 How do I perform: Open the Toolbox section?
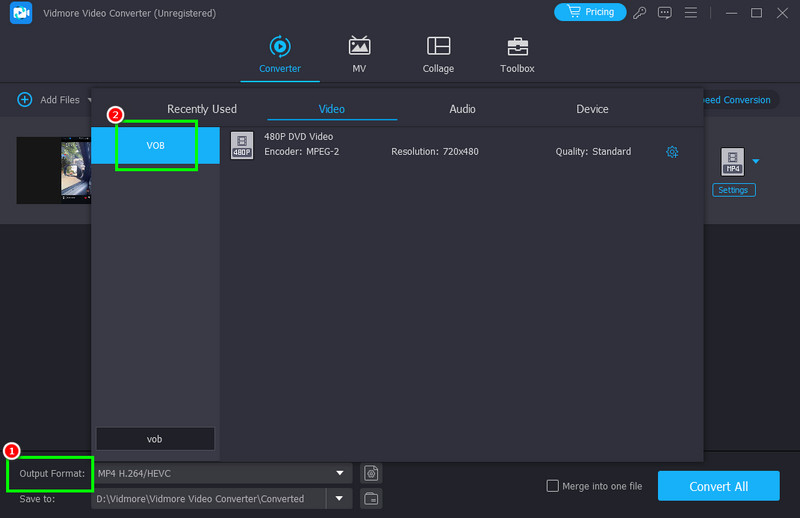click(x=517, y=55)
